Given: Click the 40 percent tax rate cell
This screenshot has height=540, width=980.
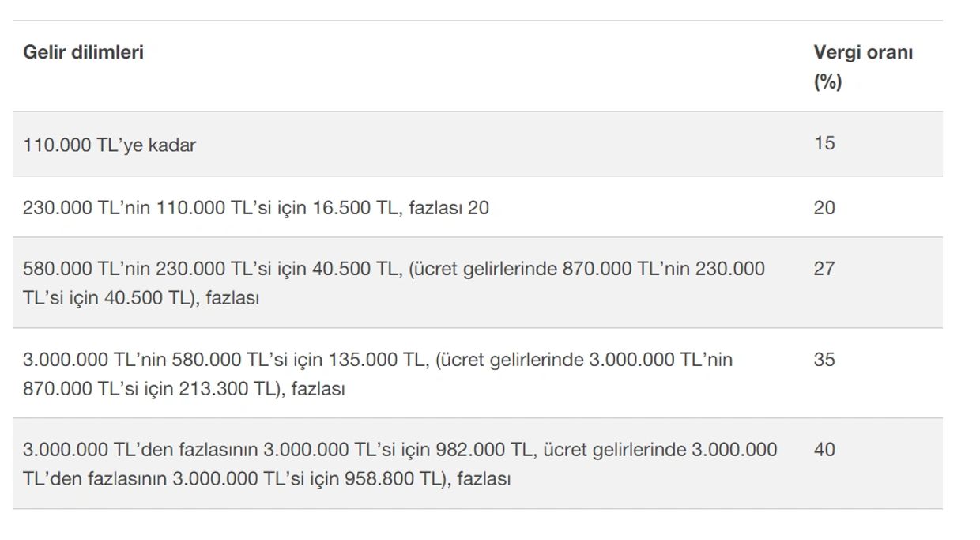Looking at the screenshot, I should (x=824, y=449).
